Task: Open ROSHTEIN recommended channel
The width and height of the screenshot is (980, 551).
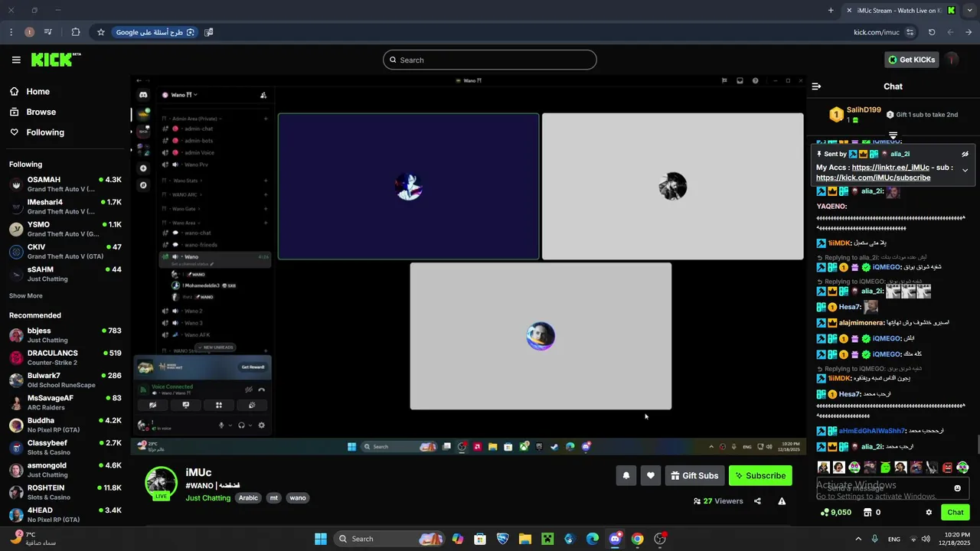Action: [65, 492]
